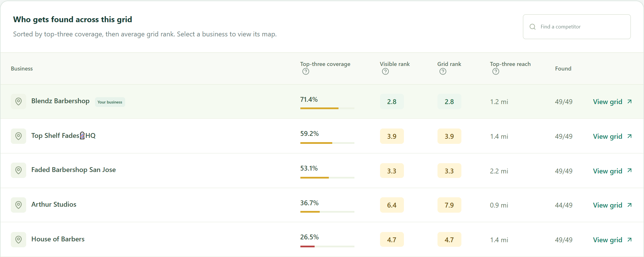Screen dimensions: 644x257
Task: Click the 44/49 found value
Action: (563, 205)
